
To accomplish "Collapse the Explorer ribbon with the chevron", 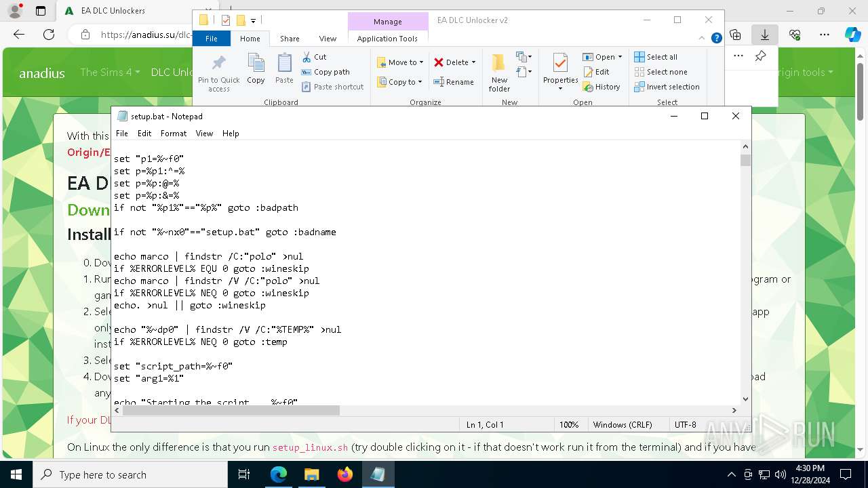I will [701, 39].
